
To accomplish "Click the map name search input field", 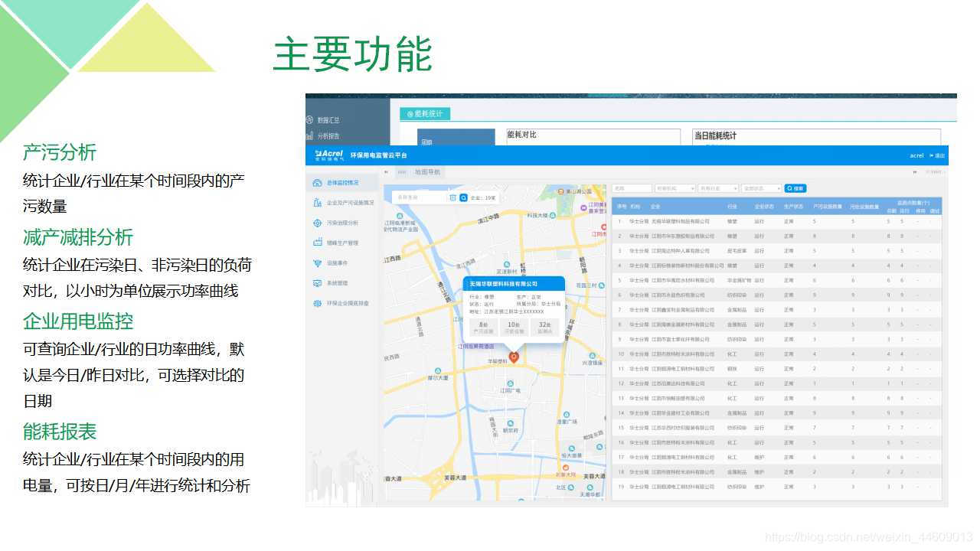I will (419, 197).
